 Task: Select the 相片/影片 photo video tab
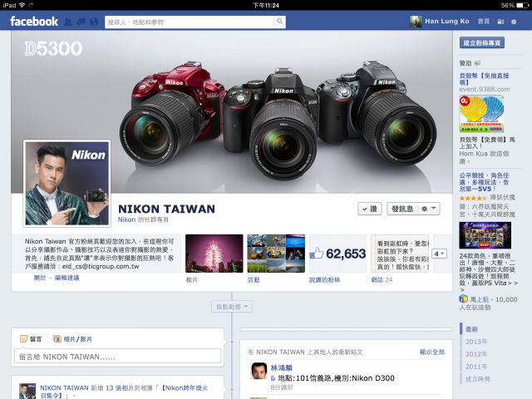[72, 339]
